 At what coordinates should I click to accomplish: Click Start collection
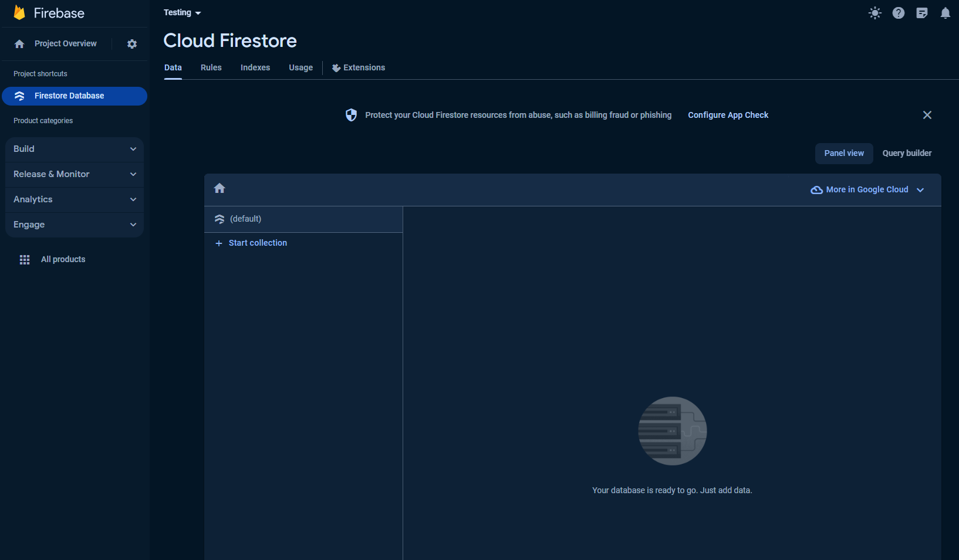258,243
